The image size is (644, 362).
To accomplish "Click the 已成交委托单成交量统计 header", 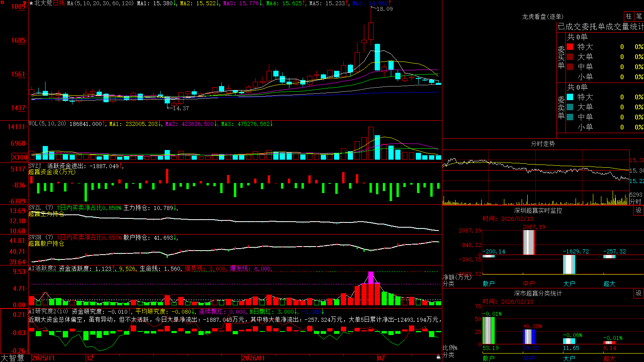I will coord(601,27).
